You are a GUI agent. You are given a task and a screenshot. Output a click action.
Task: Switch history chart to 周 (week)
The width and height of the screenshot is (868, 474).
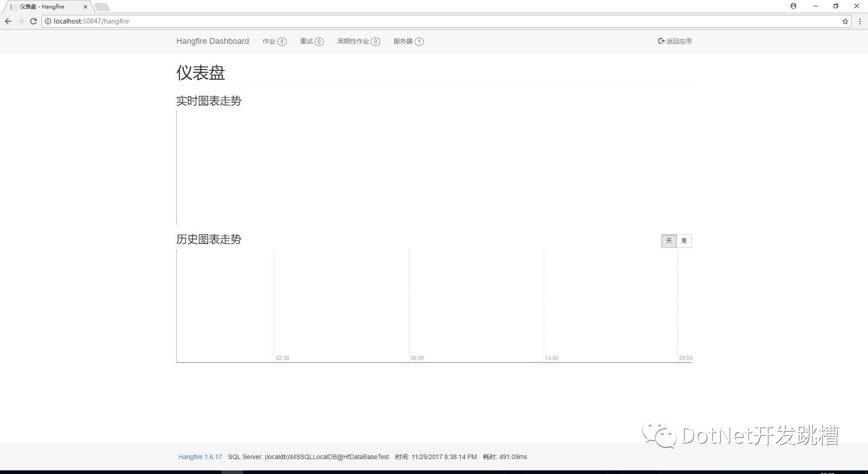(x=684, y=241)
